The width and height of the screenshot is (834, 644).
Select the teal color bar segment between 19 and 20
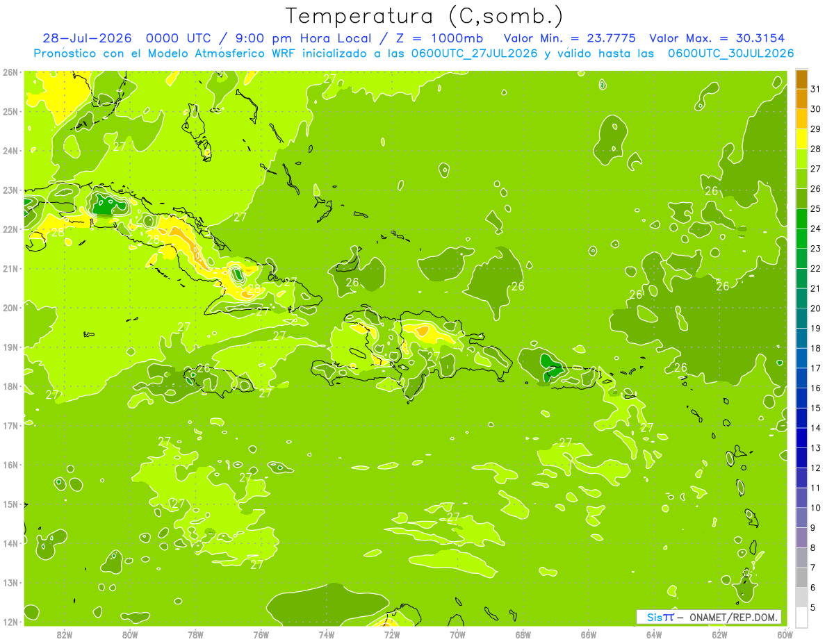click(x=801, y=318)
